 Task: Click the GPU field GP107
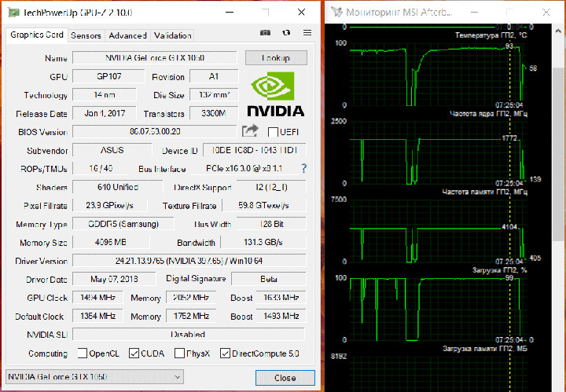(108, 76)
